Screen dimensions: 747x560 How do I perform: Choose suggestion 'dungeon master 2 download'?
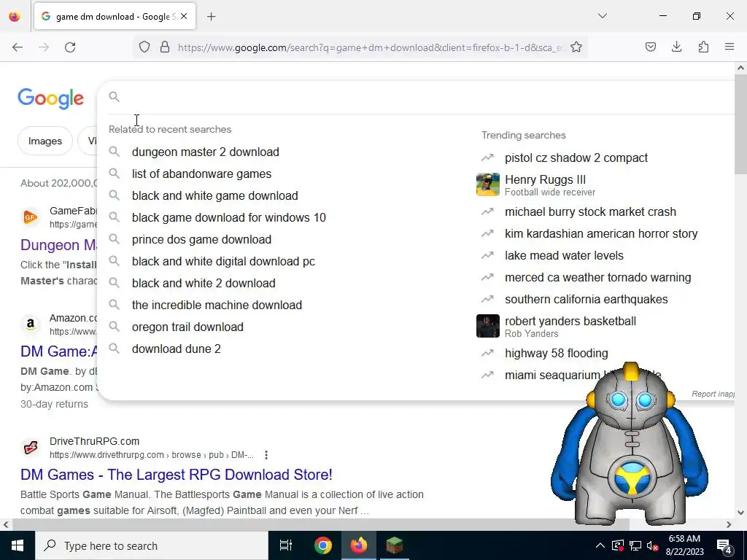[x=205, y=152]
